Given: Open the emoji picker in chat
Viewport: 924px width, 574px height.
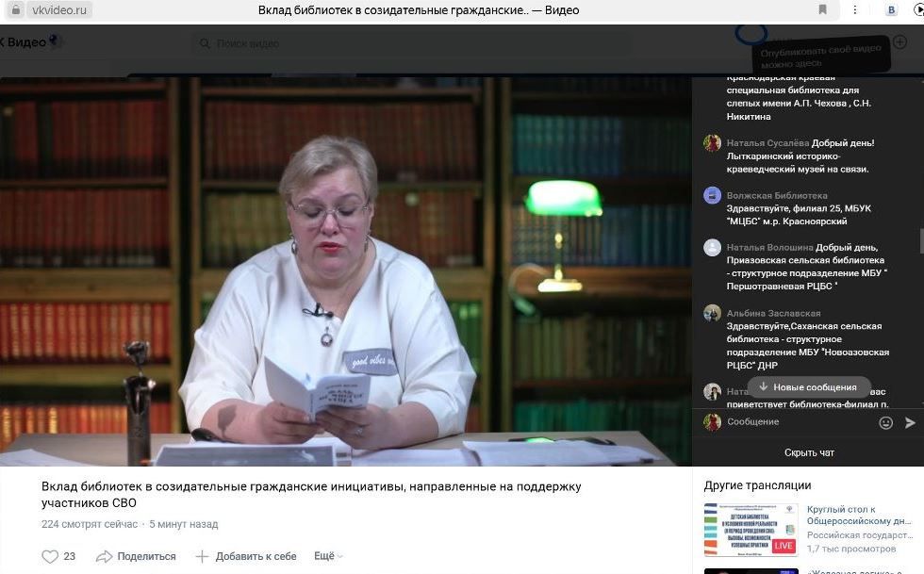Looking at the screenshot, I should pos(885,423).
